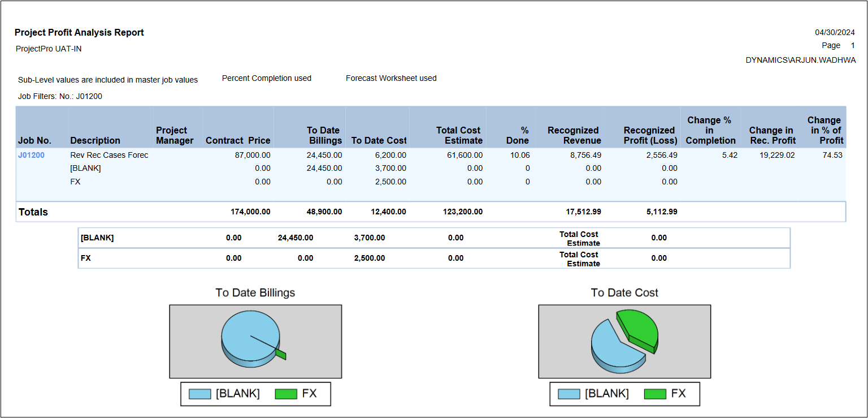Click the 19,229.02 change in profit value
The width and height of the screenshot is (868, 418).
(x=776, y=155)
